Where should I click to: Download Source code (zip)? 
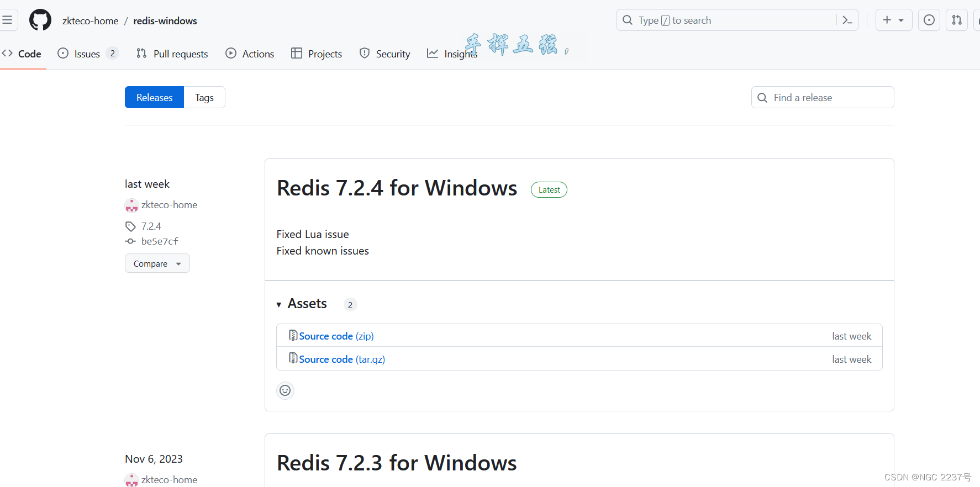pos(336,336)
